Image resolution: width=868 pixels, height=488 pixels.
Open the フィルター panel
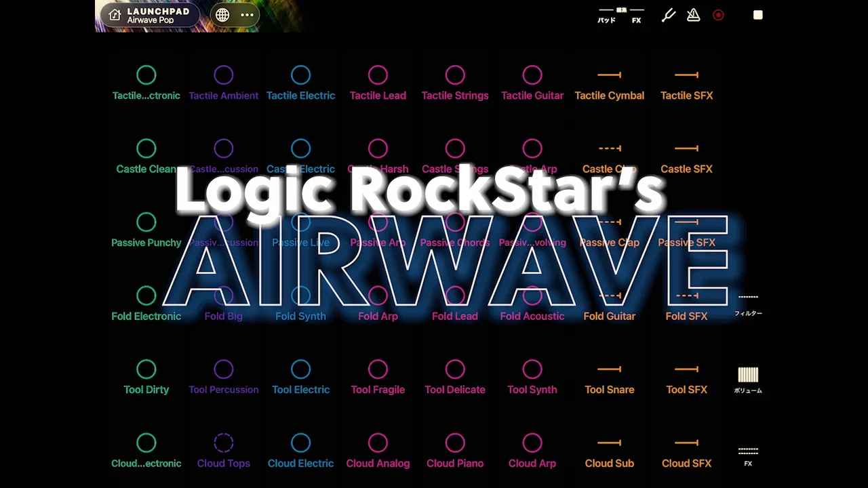(x=748, y=305)
